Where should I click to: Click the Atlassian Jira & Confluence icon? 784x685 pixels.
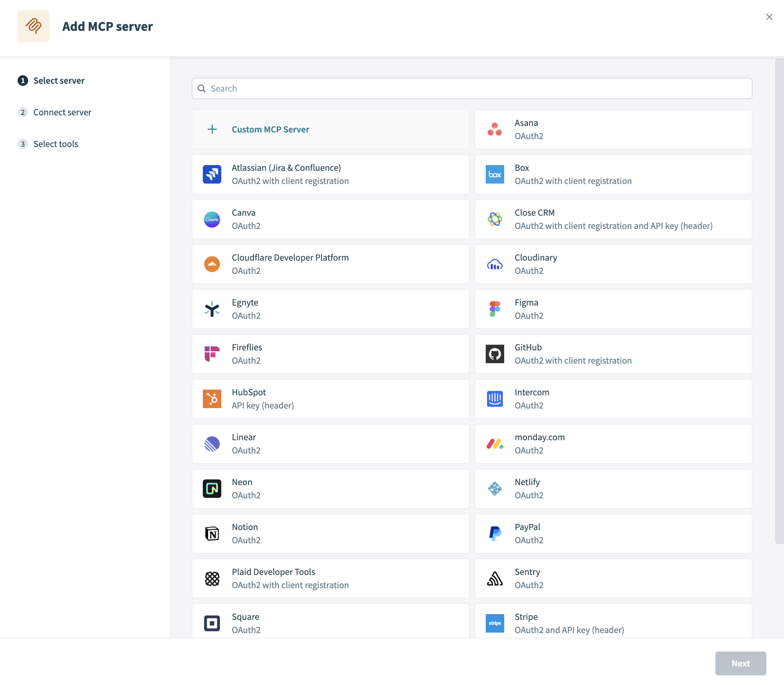pyautogui.click(x=212, y=174)
